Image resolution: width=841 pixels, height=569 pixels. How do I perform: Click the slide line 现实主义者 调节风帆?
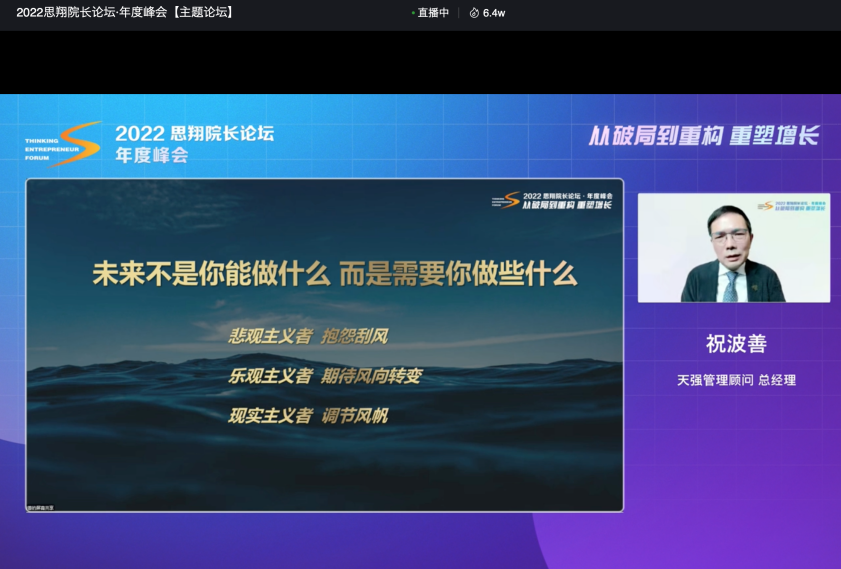point(308,415)
